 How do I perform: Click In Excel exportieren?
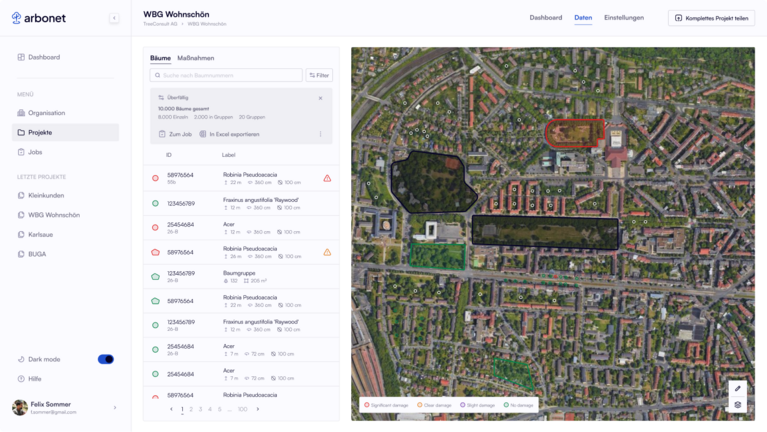[x=229, y=134]
